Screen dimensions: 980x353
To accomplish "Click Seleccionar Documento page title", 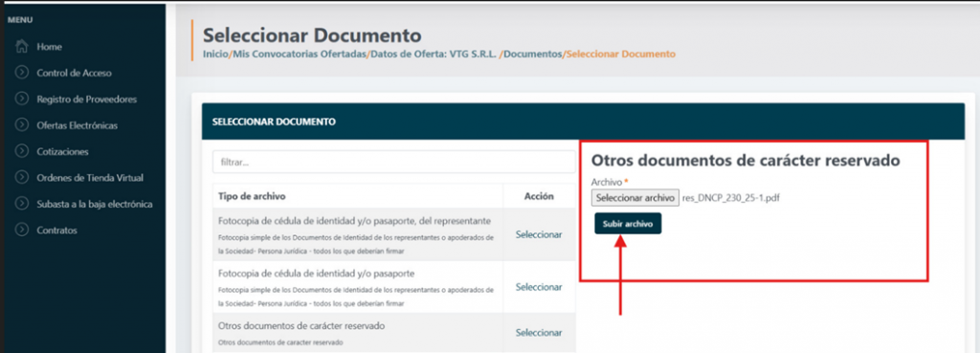I will click(x=312, y=35).
